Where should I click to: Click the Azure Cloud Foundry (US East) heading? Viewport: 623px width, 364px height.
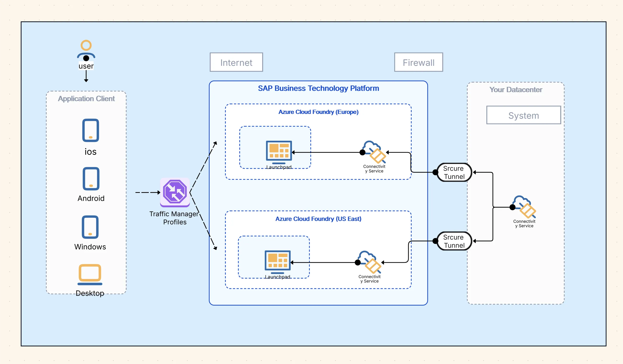coord(318,219)
